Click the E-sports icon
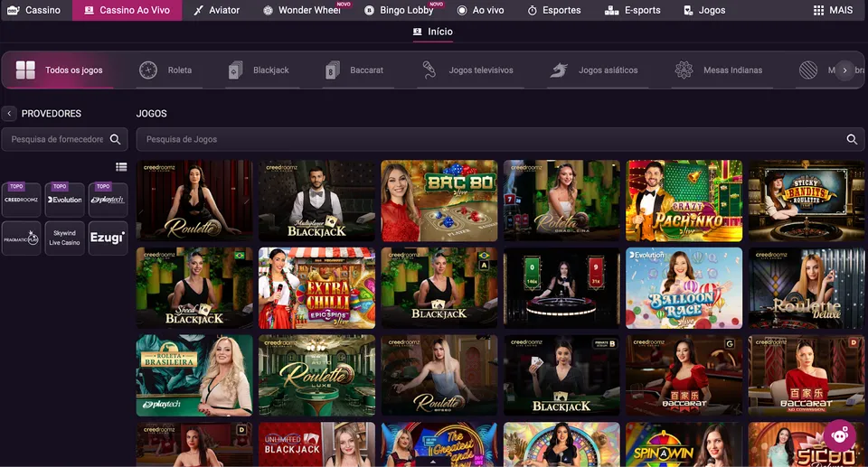The image size is (868, 467). [x=611, y=10]
